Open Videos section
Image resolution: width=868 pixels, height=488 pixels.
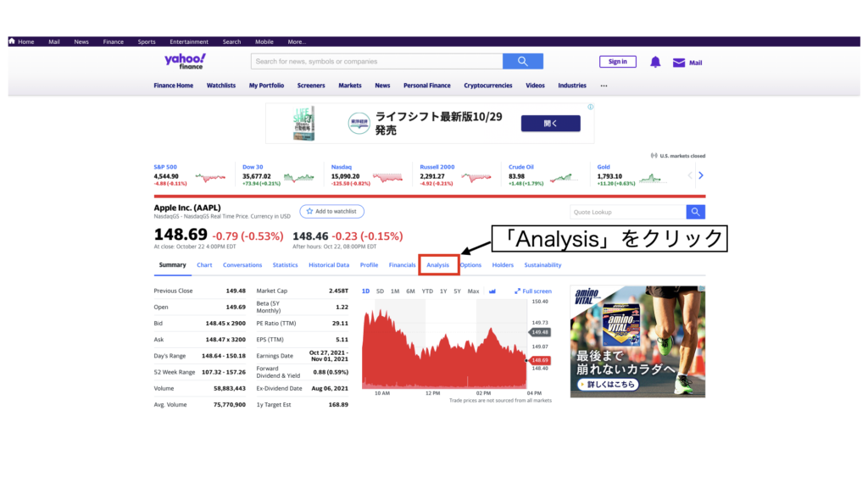(535, 86)
